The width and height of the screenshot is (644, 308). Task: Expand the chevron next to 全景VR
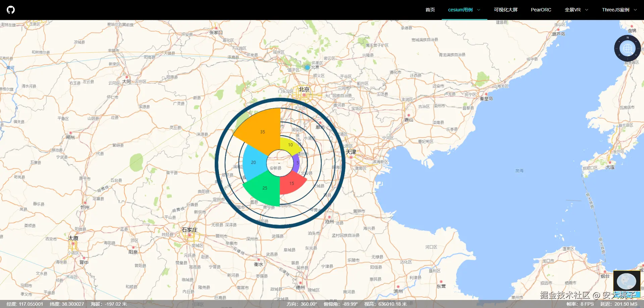(x=587, y=10)
